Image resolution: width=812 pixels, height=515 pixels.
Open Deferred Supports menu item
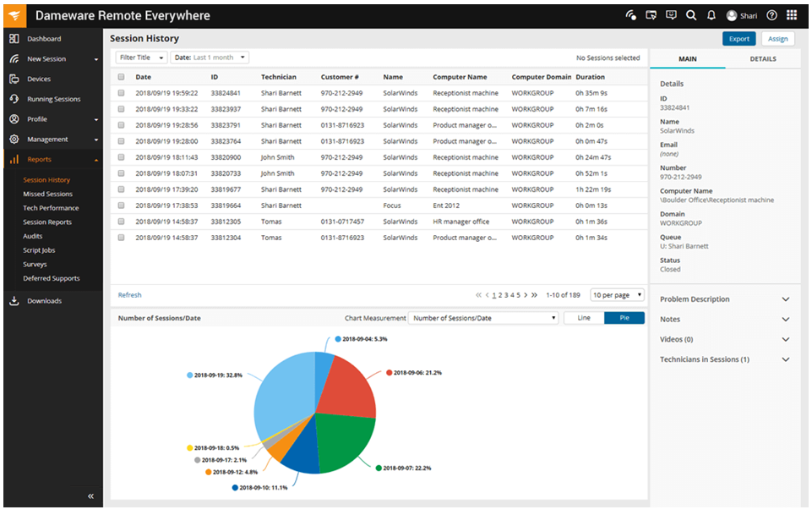point(52,279)
